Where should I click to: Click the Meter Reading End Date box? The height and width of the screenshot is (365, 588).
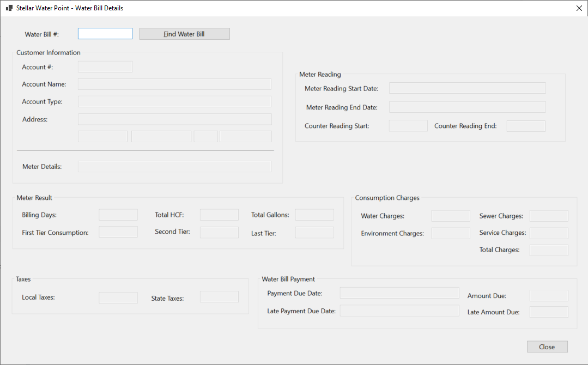pyautogui.click(x=467, y=107)
